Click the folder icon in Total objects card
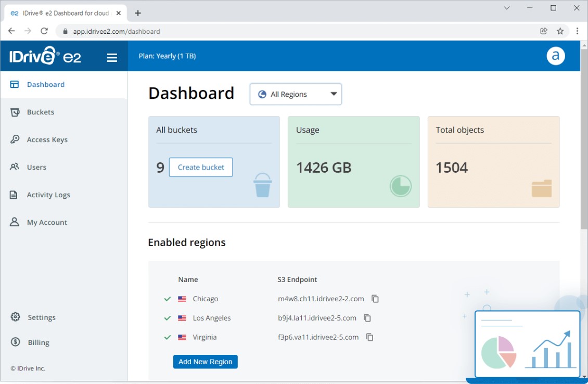The image size is (588, 384). [542, 188]
